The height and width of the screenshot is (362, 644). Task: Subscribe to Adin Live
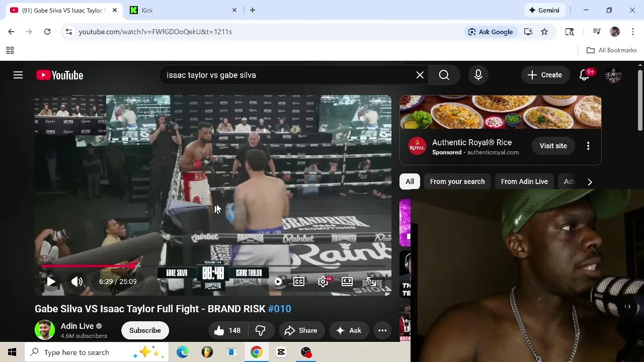145,330
